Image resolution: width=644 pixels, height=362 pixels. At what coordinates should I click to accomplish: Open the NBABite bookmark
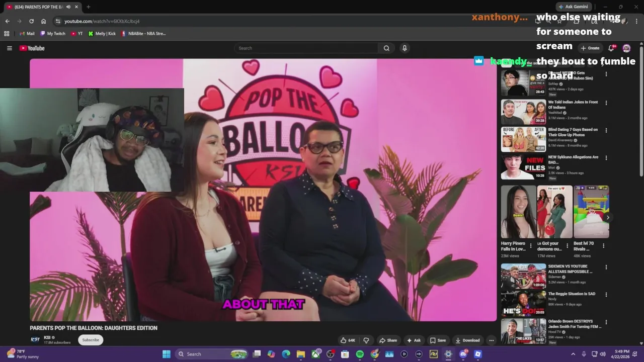tap(143, 34)
